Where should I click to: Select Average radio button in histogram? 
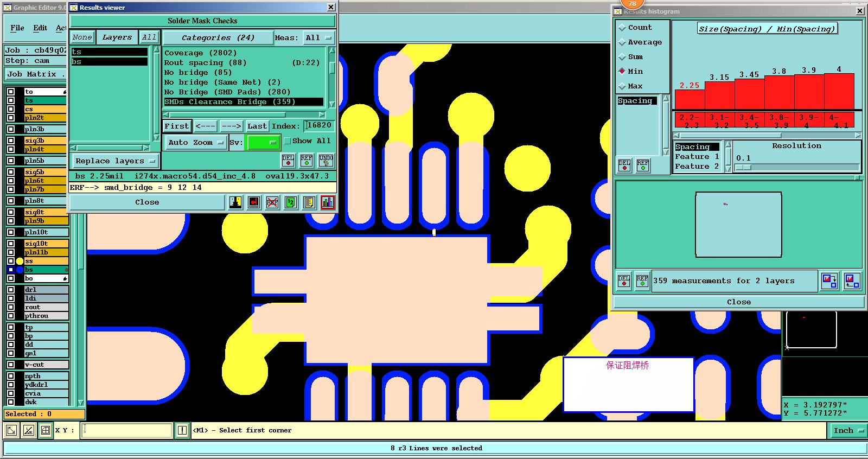[x=622, y=42]
